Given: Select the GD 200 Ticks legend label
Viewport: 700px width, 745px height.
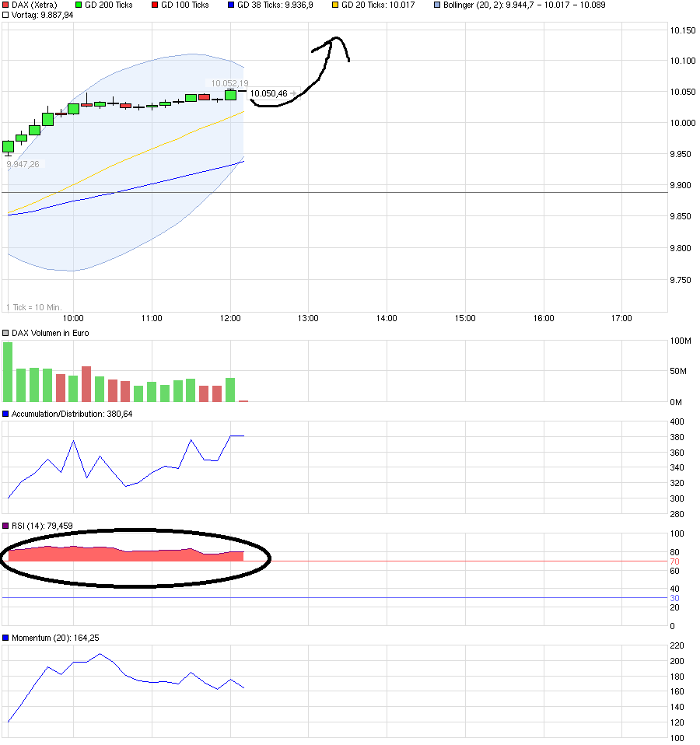Looking at the screenshot, I should pos(109,5).
